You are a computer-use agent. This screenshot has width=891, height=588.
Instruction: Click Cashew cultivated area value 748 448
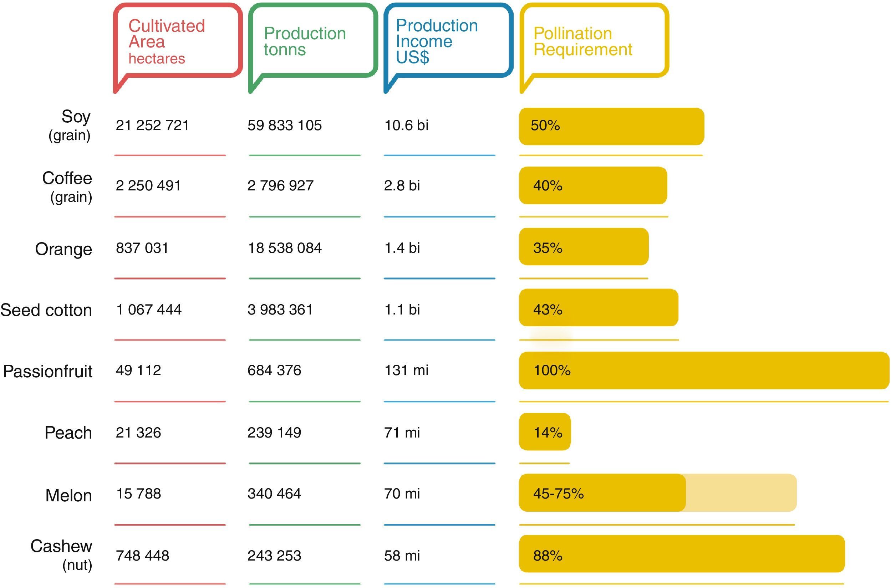click(x=143, y=556)
